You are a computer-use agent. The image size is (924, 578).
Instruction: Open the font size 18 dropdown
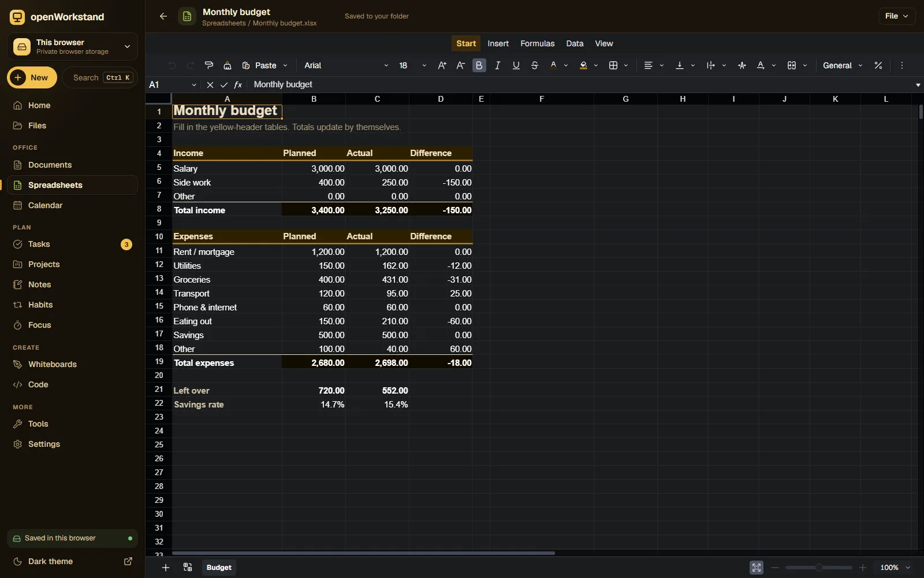click(412, 65)
